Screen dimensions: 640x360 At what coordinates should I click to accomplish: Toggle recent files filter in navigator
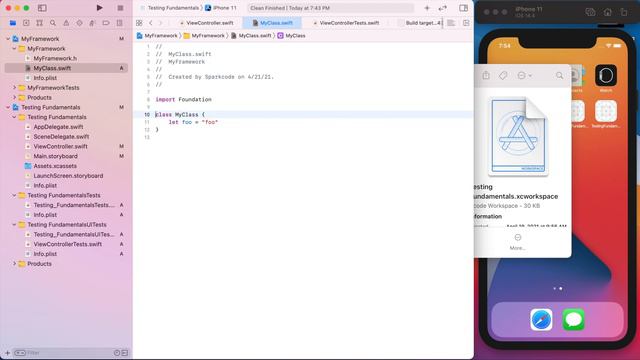[117, 353]
